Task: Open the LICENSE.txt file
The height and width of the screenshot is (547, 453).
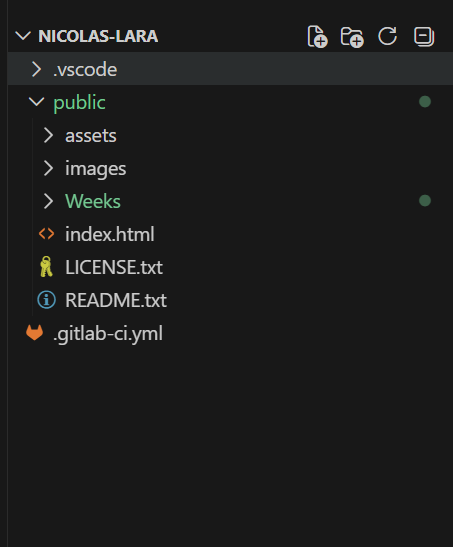Action: pyautogui.click(x=114, y=267)
